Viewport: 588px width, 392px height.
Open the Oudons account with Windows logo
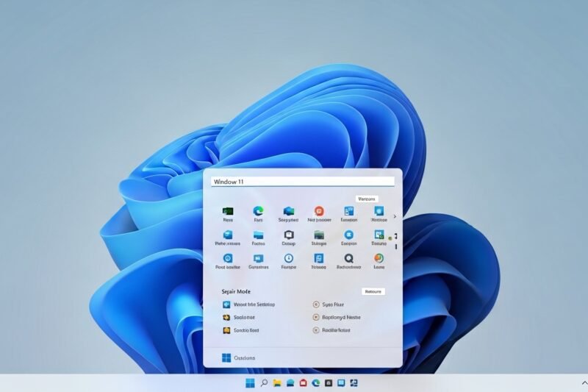click(x=238, y=358)
